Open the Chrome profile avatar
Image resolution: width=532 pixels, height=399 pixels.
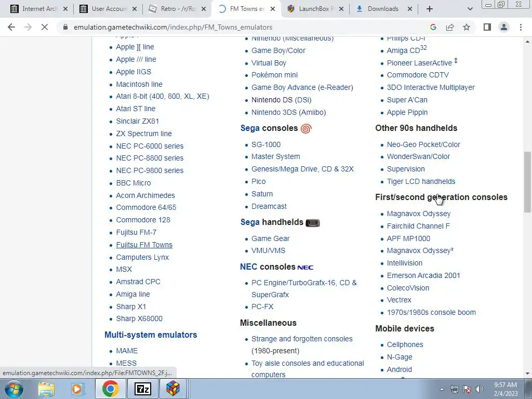[504, 27]
